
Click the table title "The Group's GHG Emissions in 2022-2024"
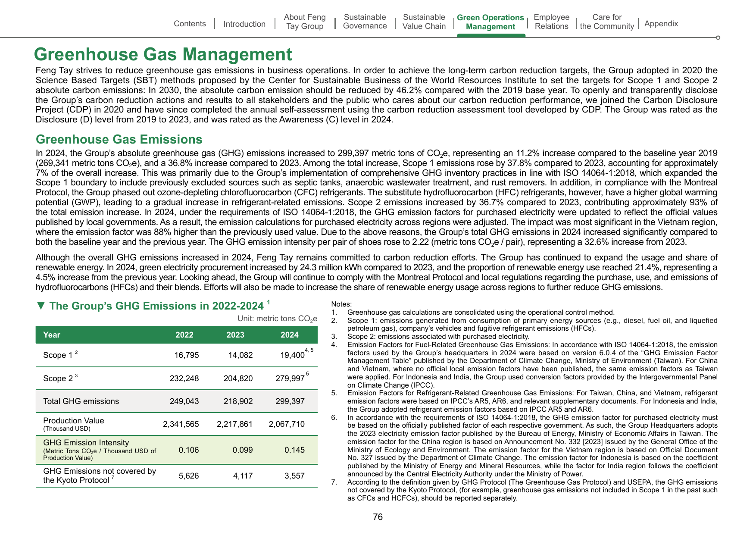point(156,306)
